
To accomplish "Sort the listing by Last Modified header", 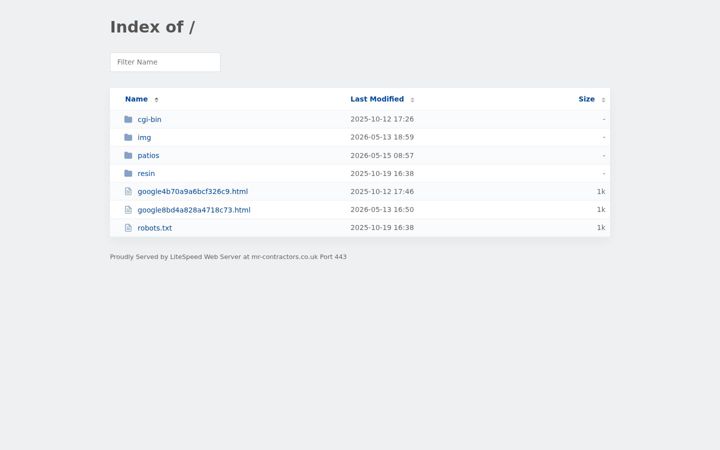I will (377, 99).
